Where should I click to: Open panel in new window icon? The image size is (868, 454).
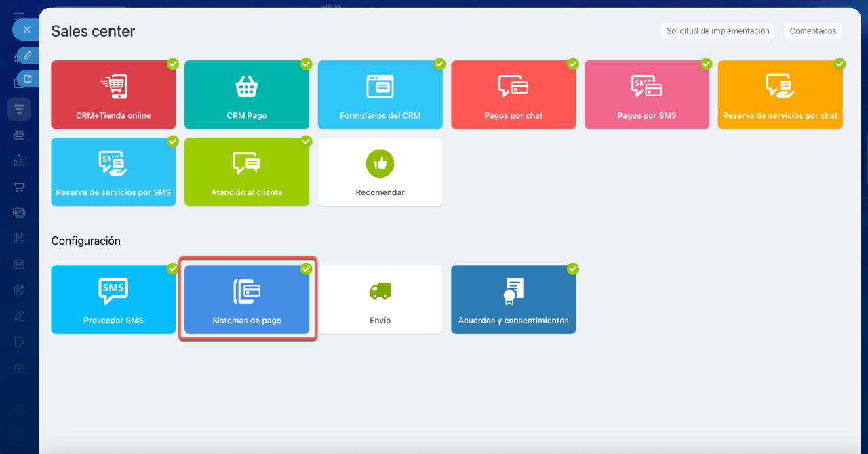point(27,79)
